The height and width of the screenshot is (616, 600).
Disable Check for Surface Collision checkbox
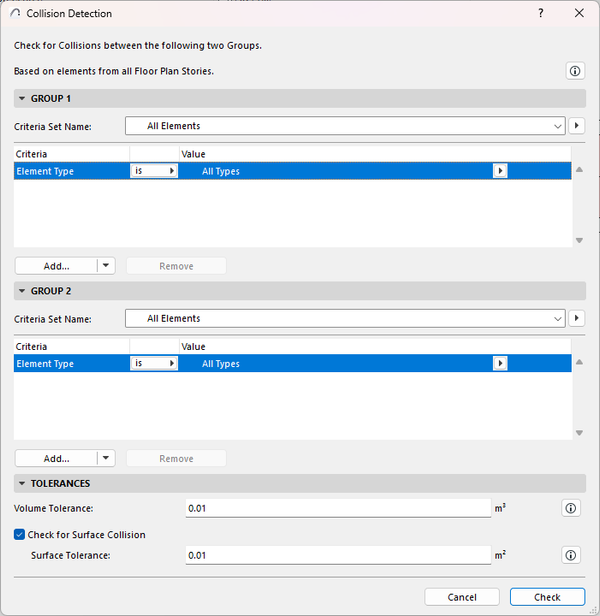[x=20, y=535]
